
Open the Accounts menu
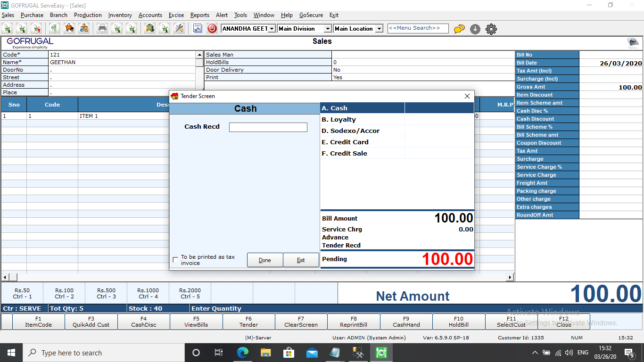point(150,15)
